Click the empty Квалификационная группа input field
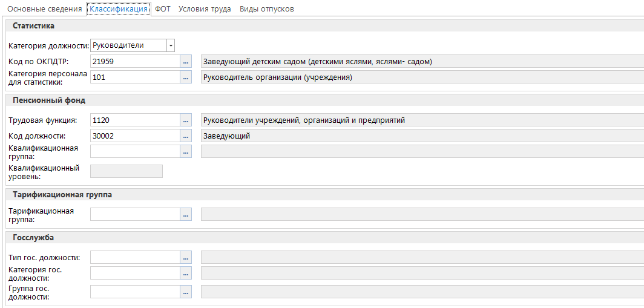 [x=134, y=152]
